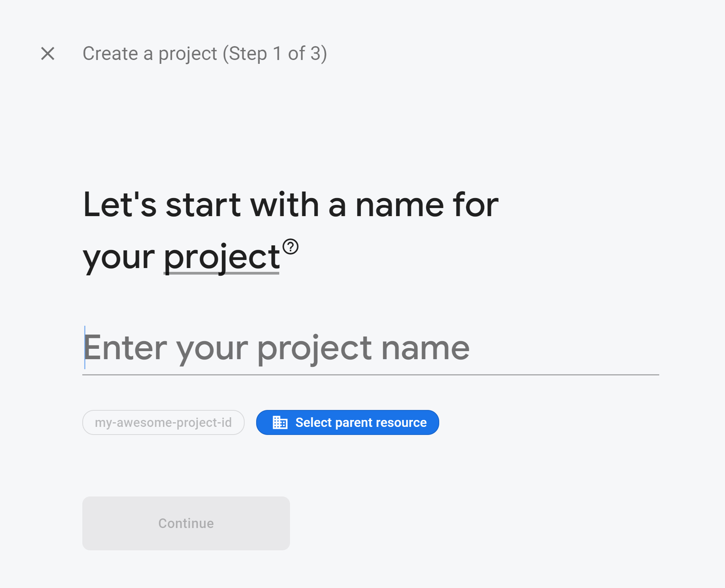Click the Select parent resource label text

pos(361,422)
